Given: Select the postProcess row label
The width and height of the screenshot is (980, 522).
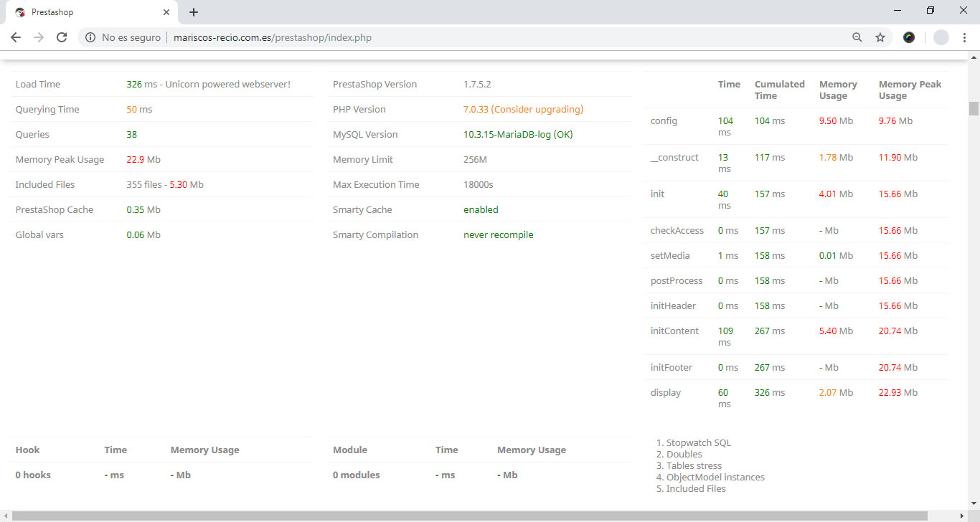Looking at the screenshot, I should coord(677,281).
